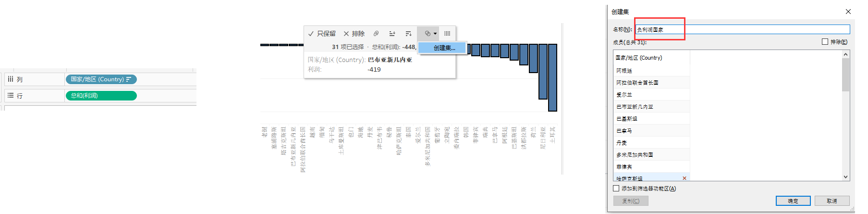The height and width of the screenshot is (214, 868).
Task: Click the sort ascending icon in tooltip
Action: (392, 34)
